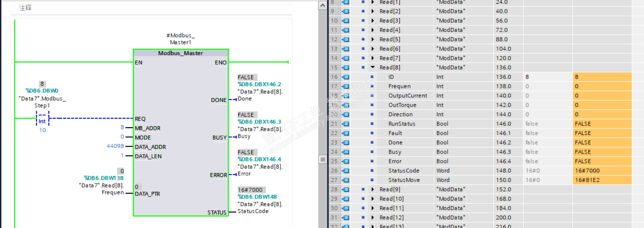Click the scroll up arrow of ladder editor
The height and width of the screenshot is (228, 644).
(x=323, y=5)
